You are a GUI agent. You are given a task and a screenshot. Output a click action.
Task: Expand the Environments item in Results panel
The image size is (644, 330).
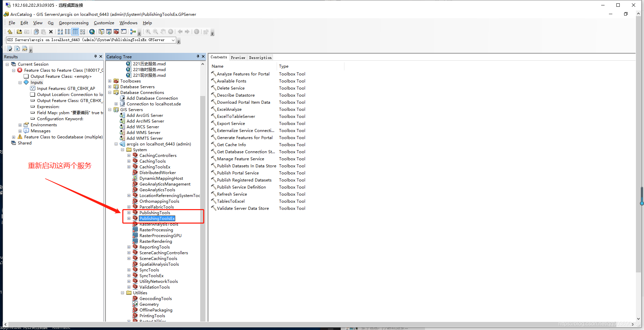[x=20, y=125]
